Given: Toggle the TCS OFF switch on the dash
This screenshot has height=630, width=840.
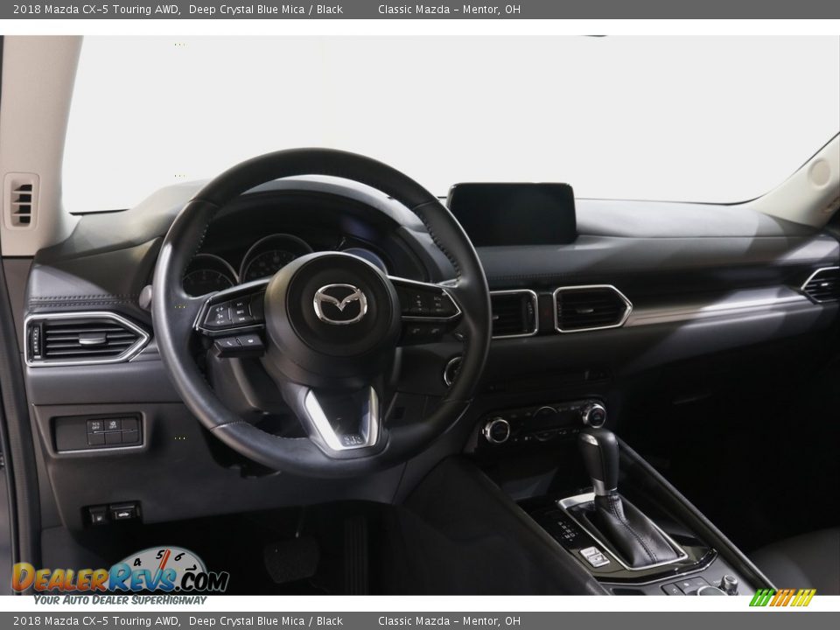Looking at the screenshot, I should point(95,426).
